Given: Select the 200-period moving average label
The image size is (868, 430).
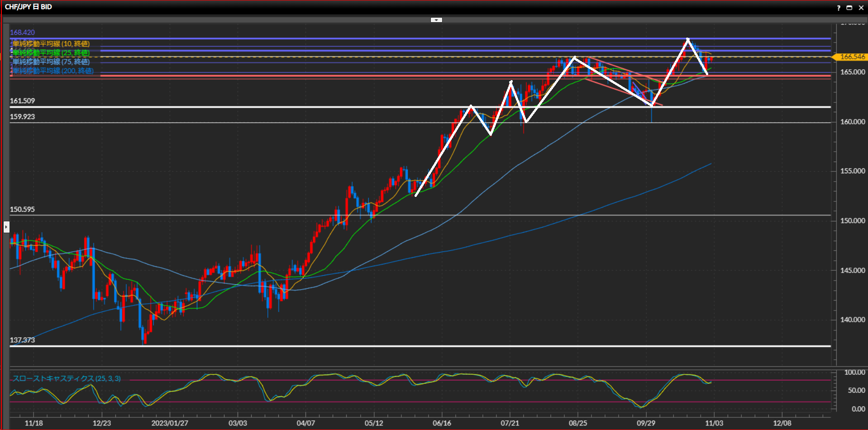Looking at the screenshot, I should (x=52, y=71).
